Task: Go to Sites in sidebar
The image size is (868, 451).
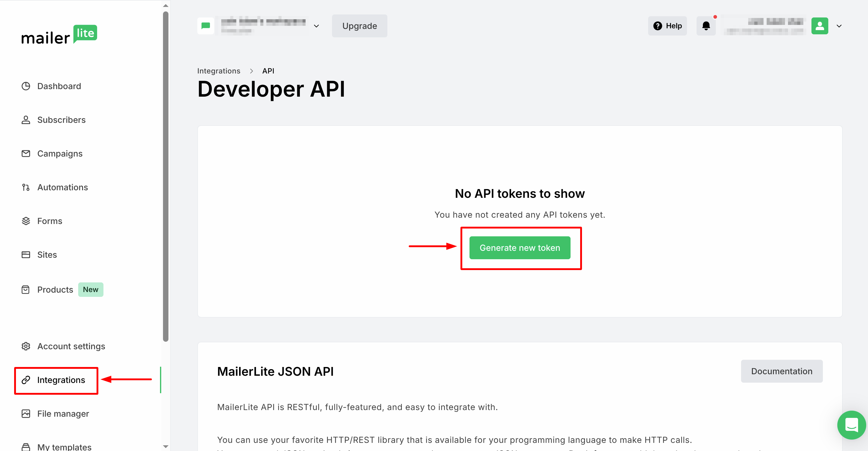Action: [x=39, y=255]
